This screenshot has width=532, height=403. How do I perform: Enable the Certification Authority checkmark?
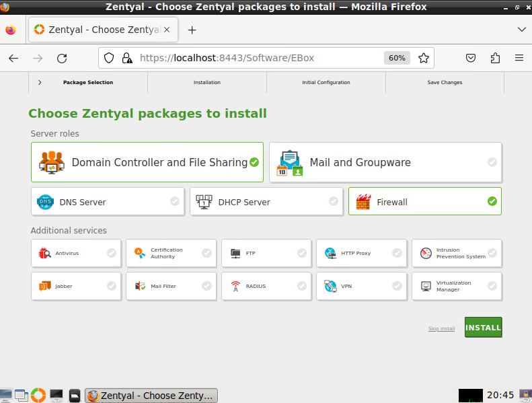[x=206, y=253]
